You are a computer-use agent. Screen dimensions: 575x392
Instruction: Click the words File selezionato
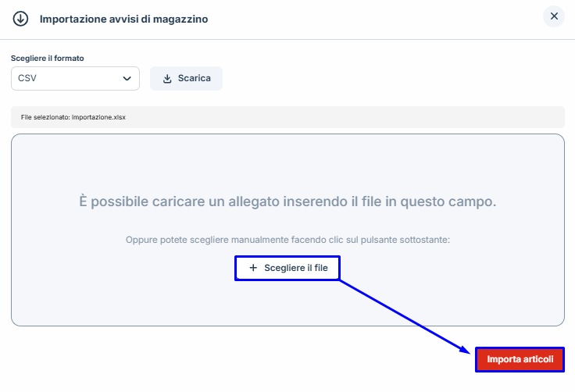(45, 117)
